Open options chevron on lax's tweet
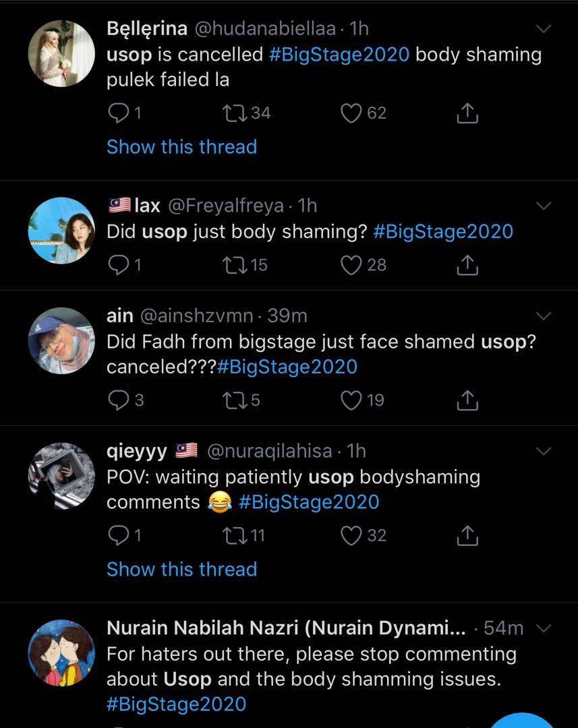This screenshot has height=728, width=578. point(543,206)
